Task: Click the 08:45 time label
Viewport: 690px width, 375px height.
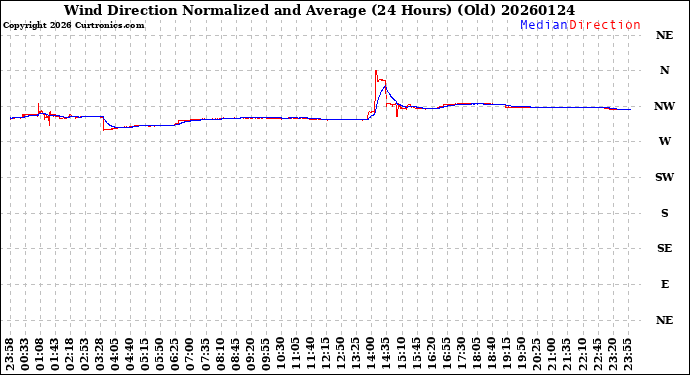Action: coord(236,355)
